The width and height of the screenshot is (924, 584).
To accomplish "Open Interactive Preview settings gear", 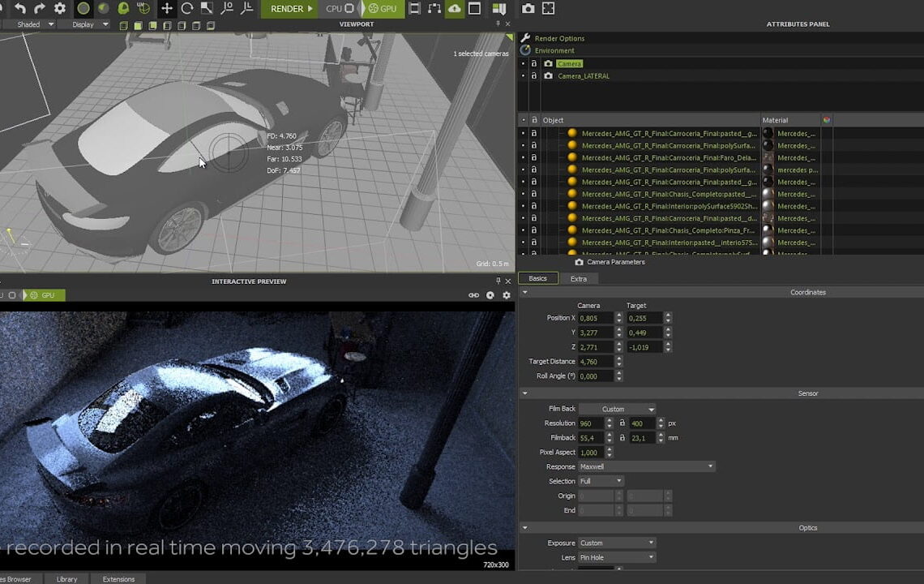I will point(507,295).
